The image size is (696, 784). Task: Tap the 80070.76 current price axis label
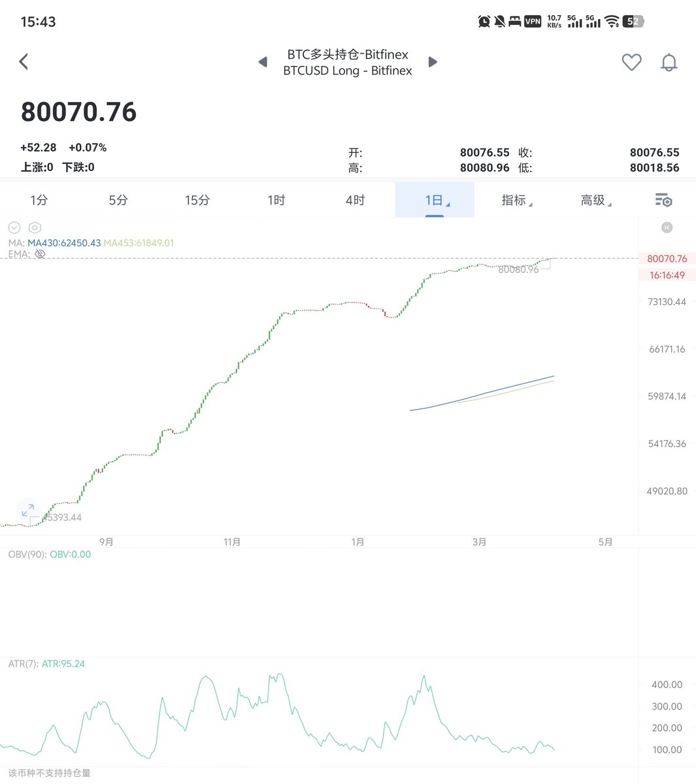(x=666, y=258)
